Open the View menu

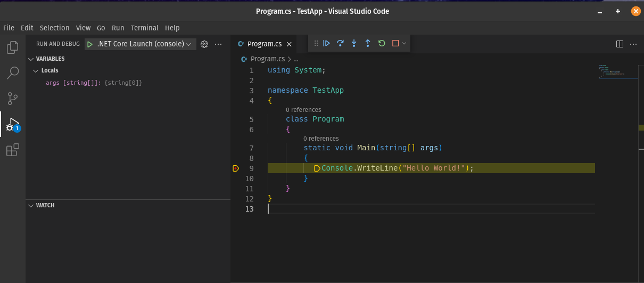pos(84,28)
